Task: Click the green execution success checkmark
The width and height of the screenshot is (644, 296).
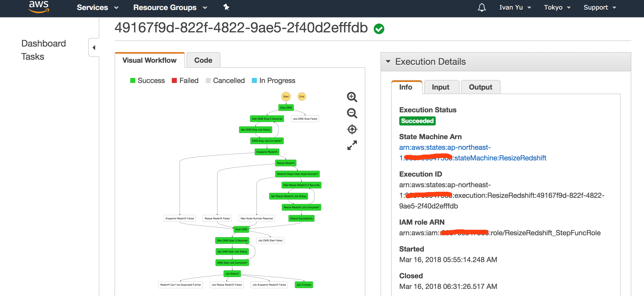Action: (x=379, y=29)
